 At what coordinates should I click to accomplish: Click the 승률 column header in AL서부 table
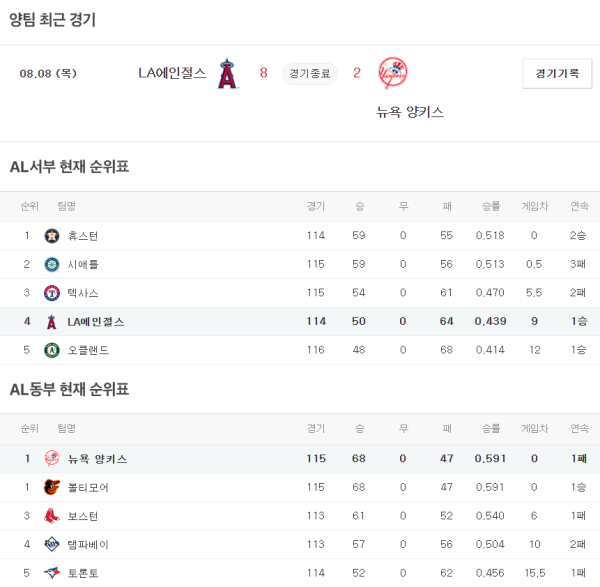(x=490, y=206)
